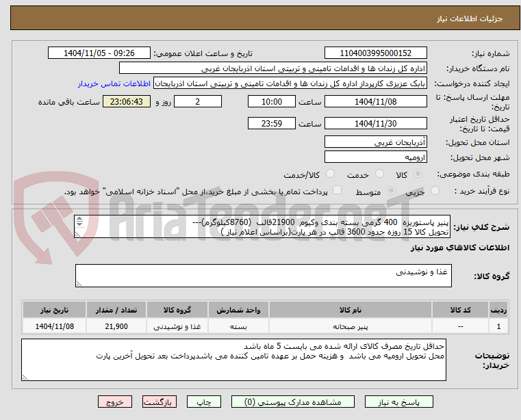Open 'اطلاعات تماس خریدار' link
Screen dimensions: 521x420
pyautogui.click(x=114, y=83)
